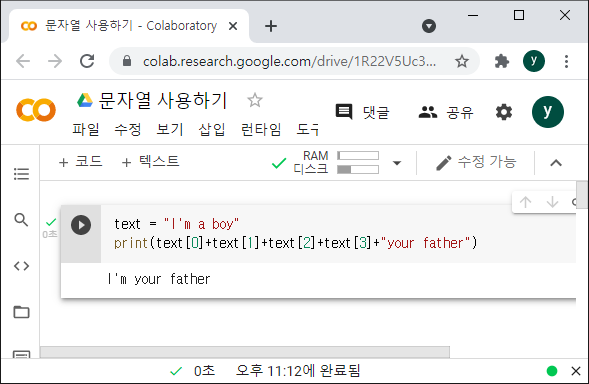Open the code snippets icon
589x384 pixels.
tap(21, 266)
